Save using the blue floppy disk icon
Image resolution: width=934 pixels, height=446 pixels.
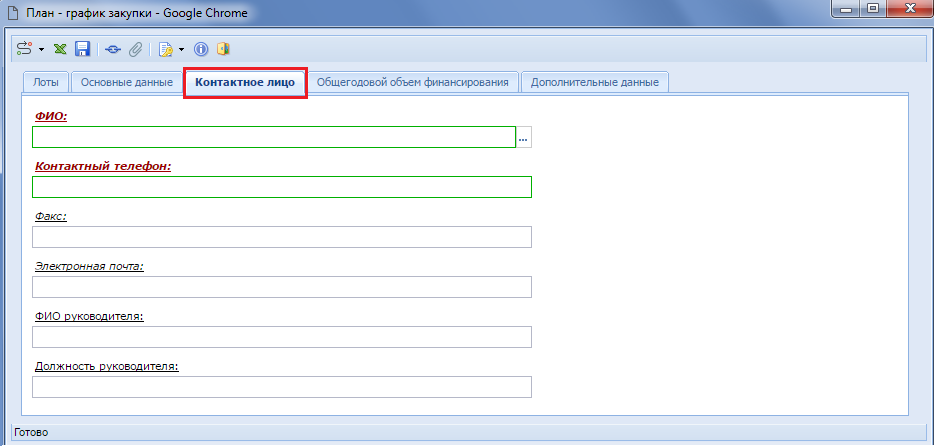[x=82, y=48]
